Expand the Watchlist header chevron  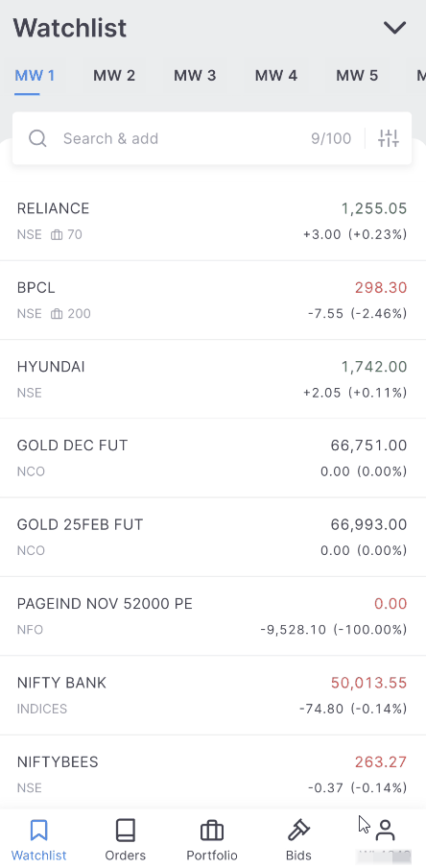coord(395,28)
